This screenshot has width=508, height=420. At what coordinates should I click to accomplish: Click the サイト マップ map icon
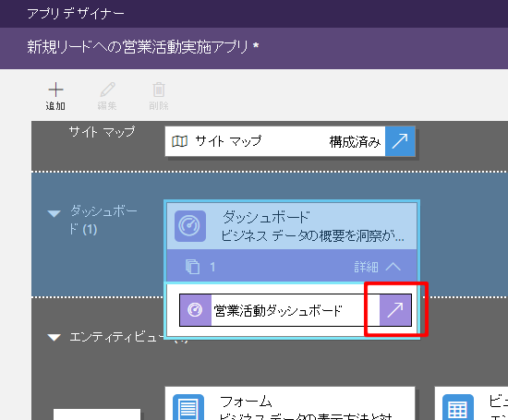click(179, 141)
